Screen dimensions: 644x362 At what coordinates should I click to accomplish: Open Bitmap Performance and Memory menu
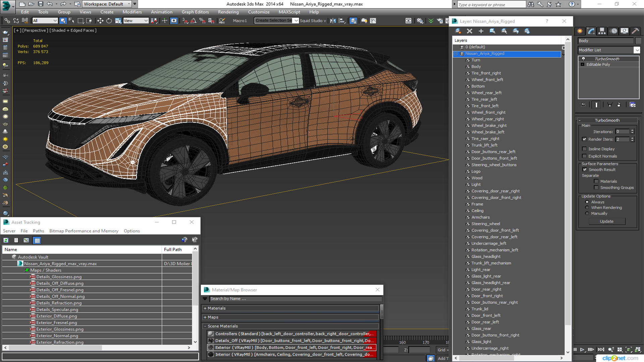point(84,231)
